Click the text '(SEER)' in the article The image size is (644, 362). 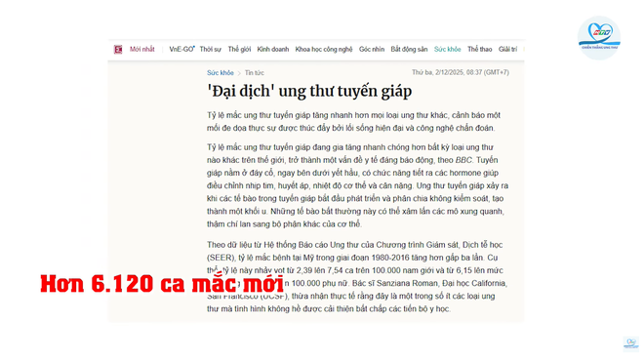coord(221,258)
